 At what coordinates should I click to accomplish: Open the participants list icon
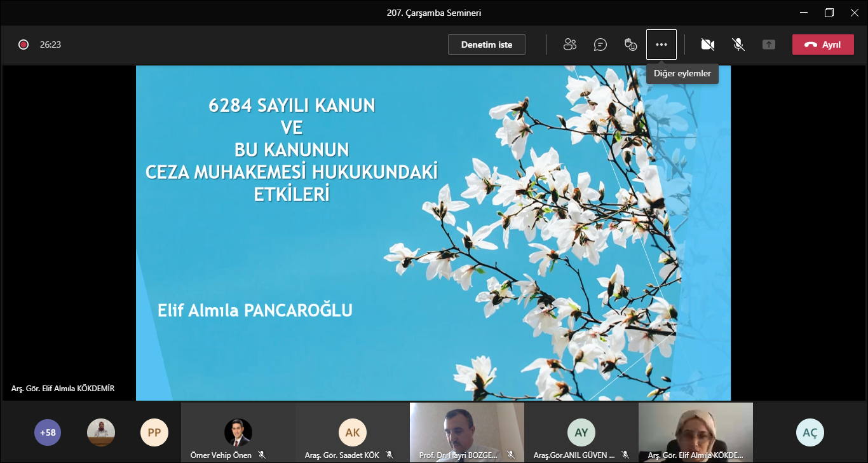tap(569, 45)
